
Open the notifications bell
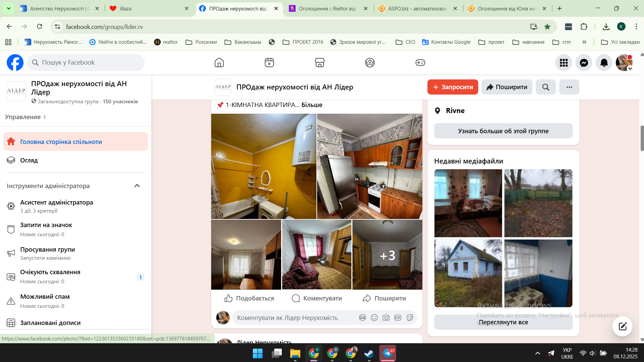[x=604, y=63]
